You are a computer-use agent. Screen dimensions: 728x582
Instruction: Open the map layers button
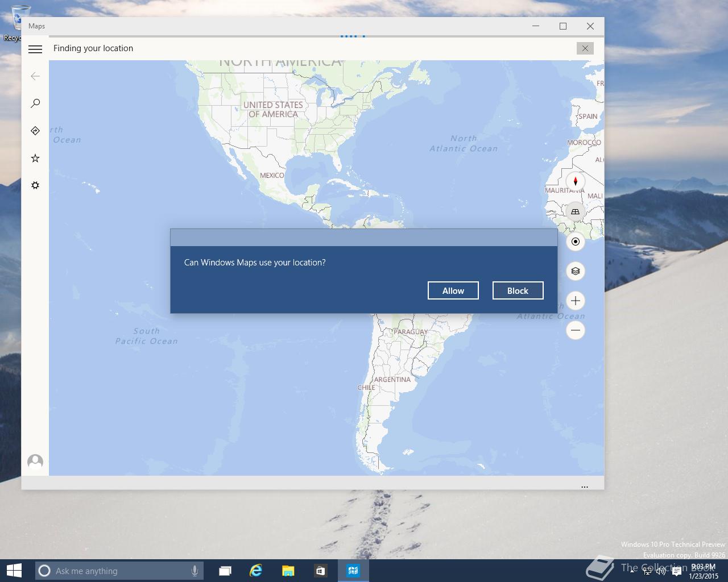576,271
